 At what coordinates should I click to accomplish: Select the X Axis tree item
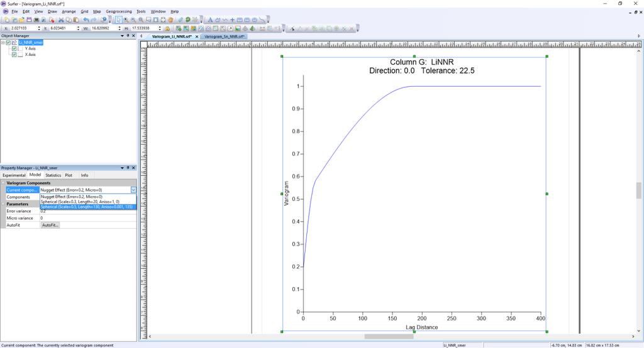(x=30, y=55)
